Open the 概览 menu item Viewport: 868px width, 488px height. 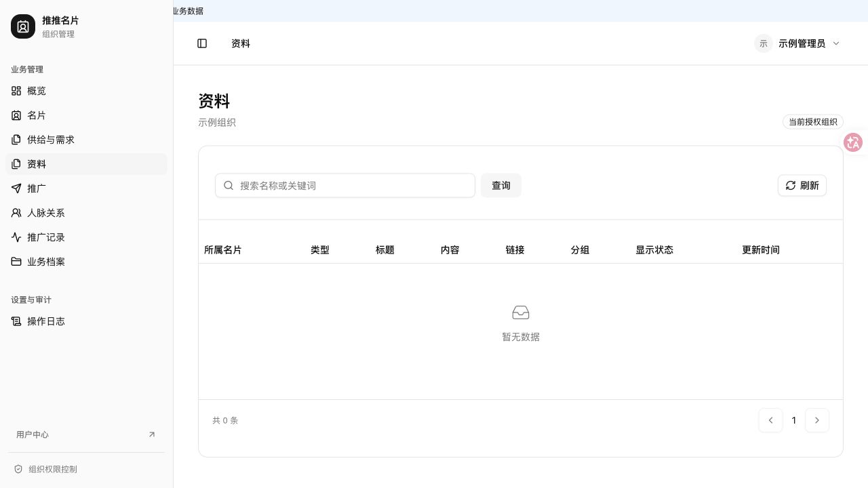(x=86, y=91)
